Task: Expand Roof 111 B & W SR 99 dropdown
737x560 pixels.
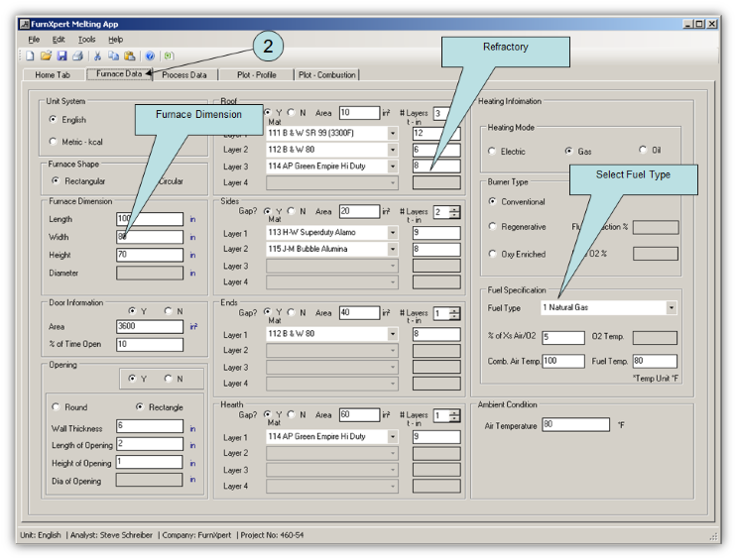Action: (x=393, y=134)
